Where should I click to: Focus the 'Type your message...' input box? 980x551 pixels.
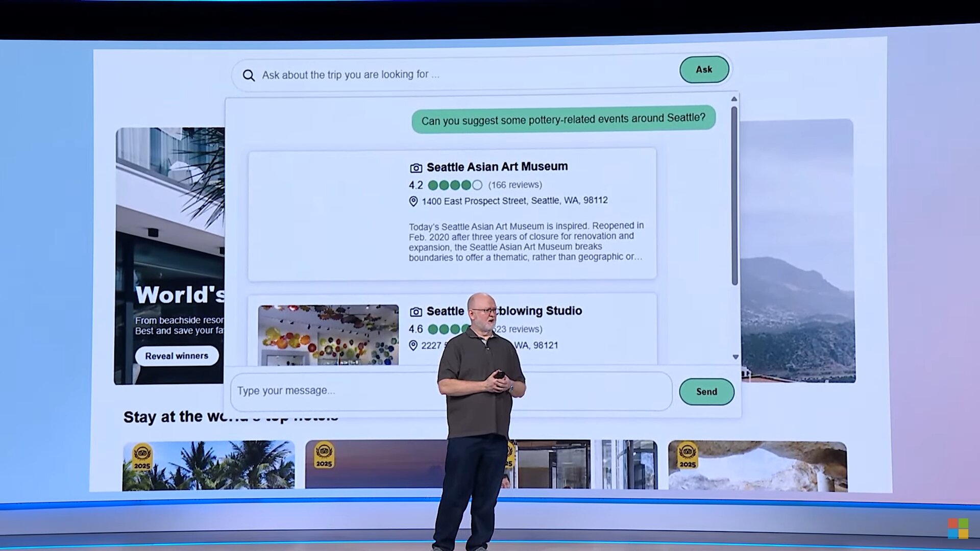click(451, 391)
